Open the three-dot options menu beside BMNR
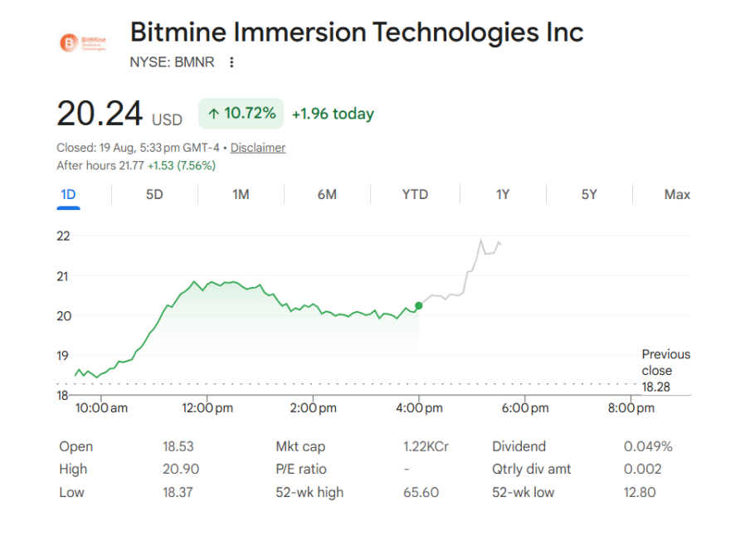Image resolution: width=745 pixels, height=560 pixels. (x=231, y=62)
